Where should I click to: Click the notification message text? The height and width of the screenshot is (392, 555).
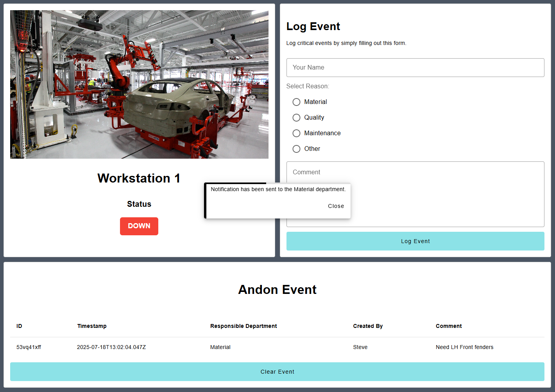pyautogui.click(x=278, y=189)
